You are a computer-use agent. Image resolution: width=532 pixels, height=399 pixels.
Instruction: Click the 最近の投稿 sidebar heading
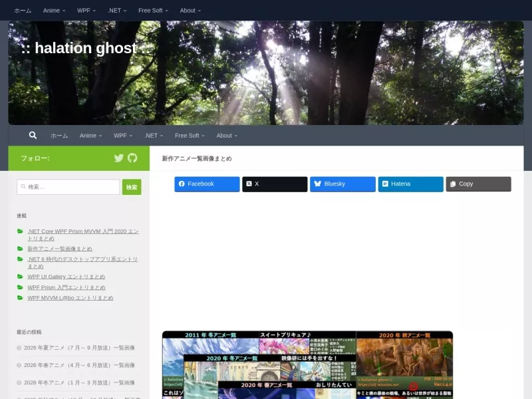[x=29, y=332]
